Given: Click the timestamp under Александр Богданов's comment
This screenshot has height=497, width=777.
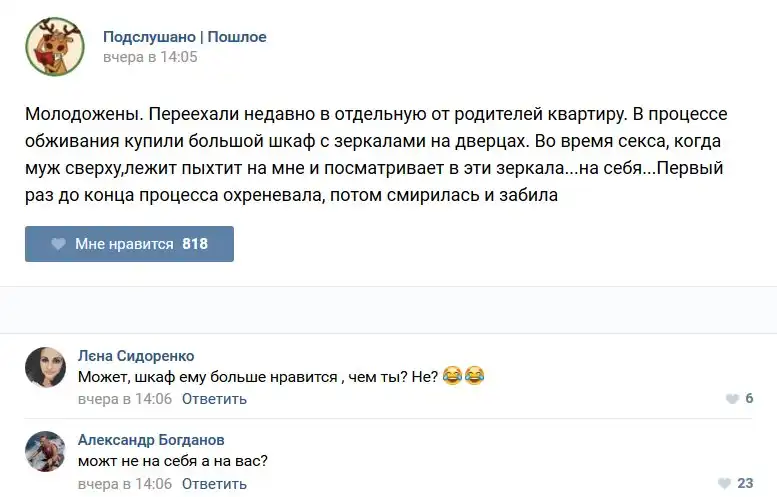Looking at the screenshot, I should point(125,484).
